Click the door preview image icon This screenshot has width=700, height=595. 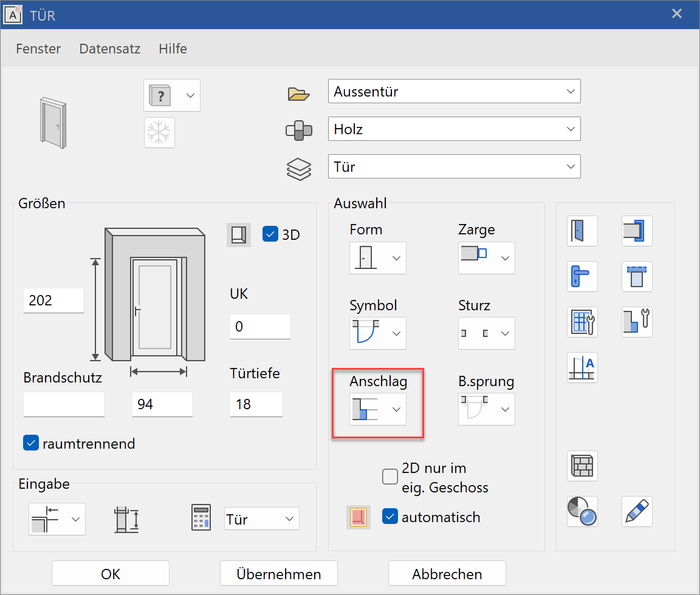53,123
